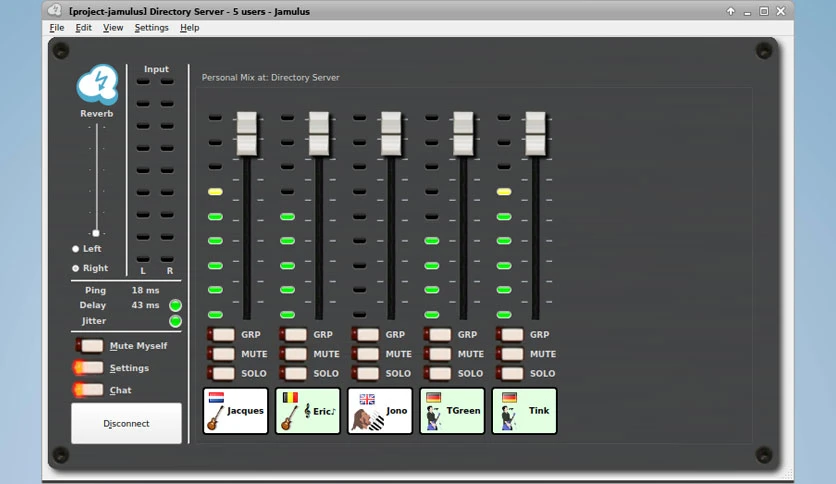Click the Belgian flag on Eric's tag

(290, 397)
